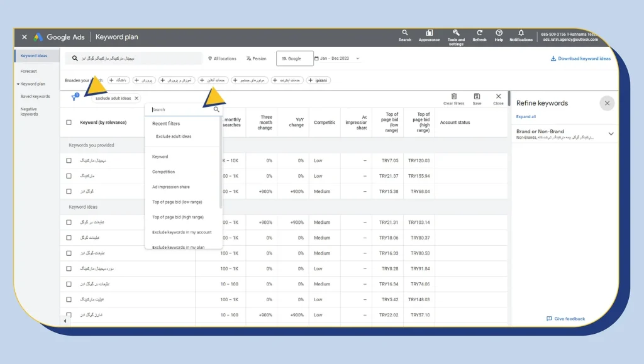Save the current filters
The image size is (644, 364).
[477, 99]
